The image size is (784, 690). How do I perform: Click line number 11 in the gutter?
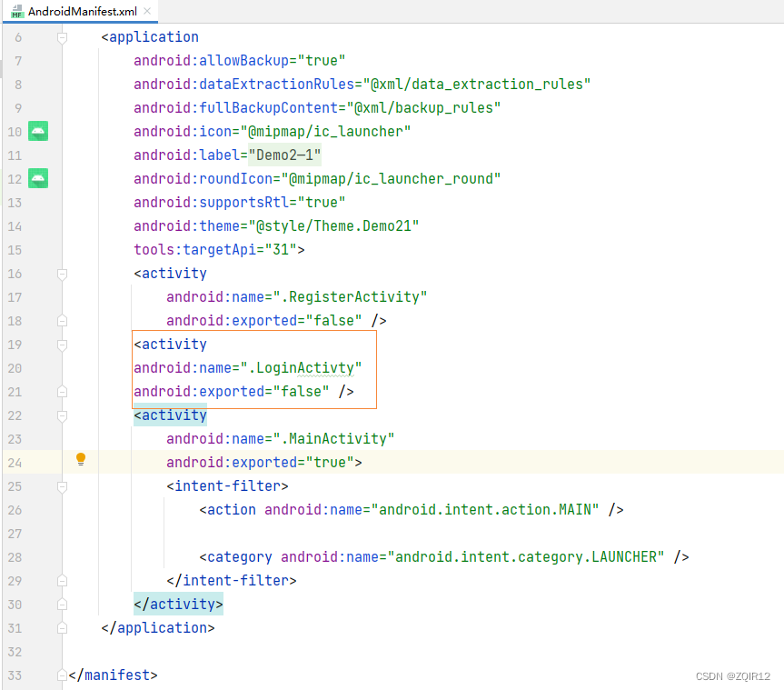pos(15,155)
